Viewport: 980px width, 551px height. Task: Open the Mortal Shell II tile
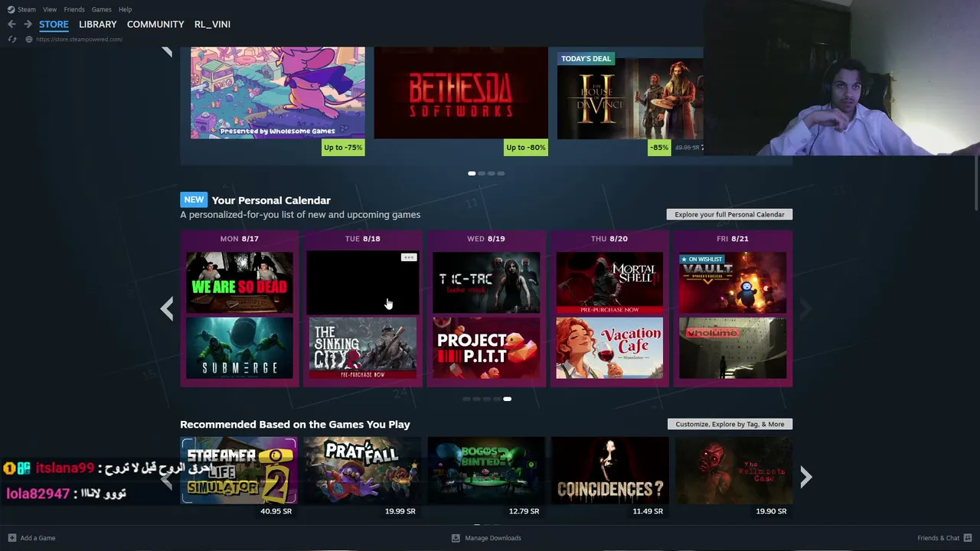(x=609, y=282)
